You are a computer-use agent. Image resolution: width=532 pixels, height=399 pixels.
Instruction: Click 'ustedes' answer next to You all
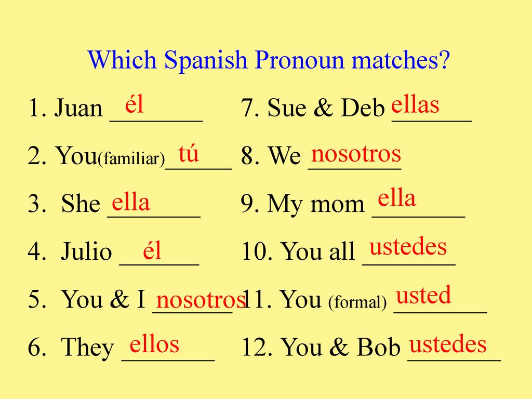click(408, 246)
